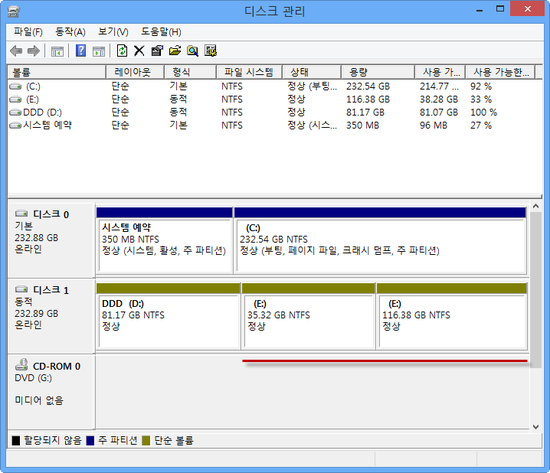This screenshot has width=550, height=473.
Task: Sort by the 레이아웃 column header
Action: [135, 72]
